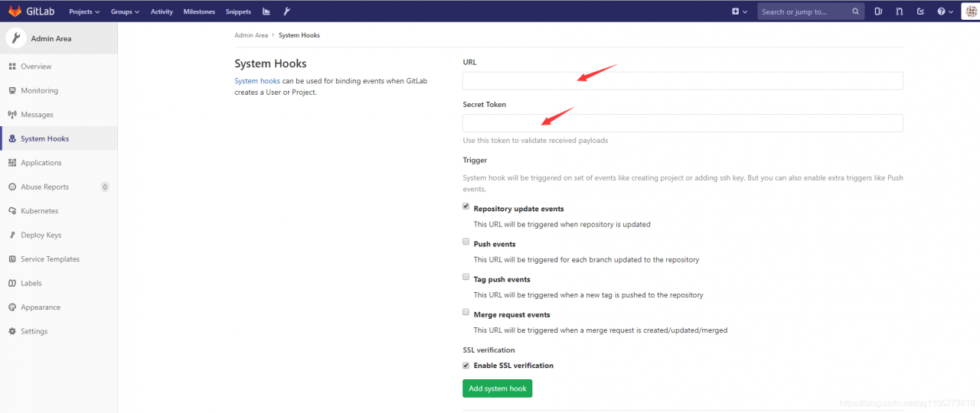Click the Appearance palette icon in sidebar
This screenshot has height=413, width=980.
[12, 307]
